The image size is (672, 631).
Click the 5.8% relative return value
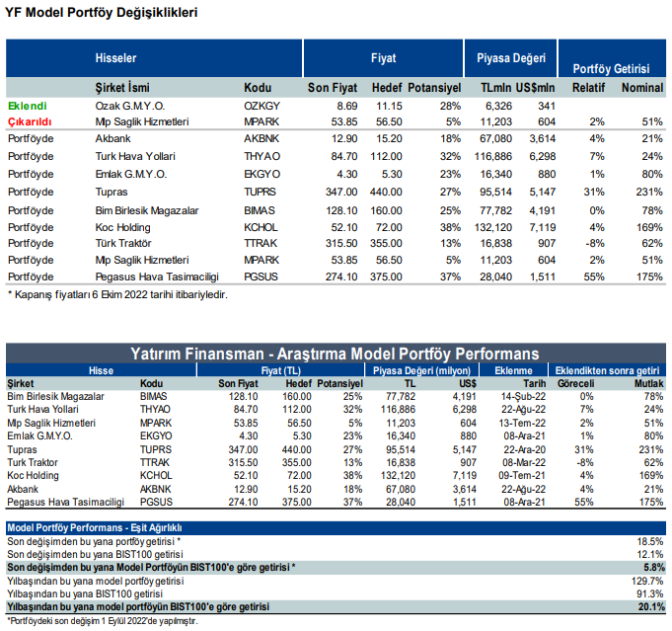[x=653, y=568]
